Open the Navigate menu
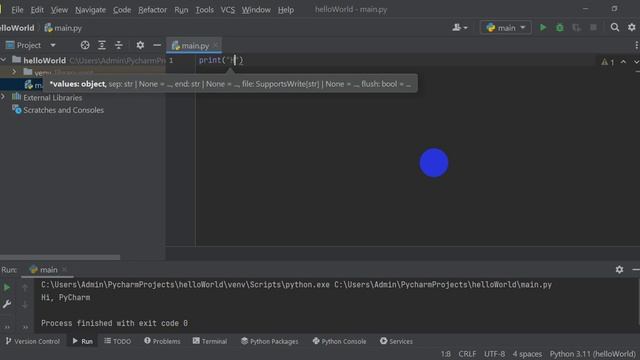Screen dimensions: 640x360 [x=90, y=9]
